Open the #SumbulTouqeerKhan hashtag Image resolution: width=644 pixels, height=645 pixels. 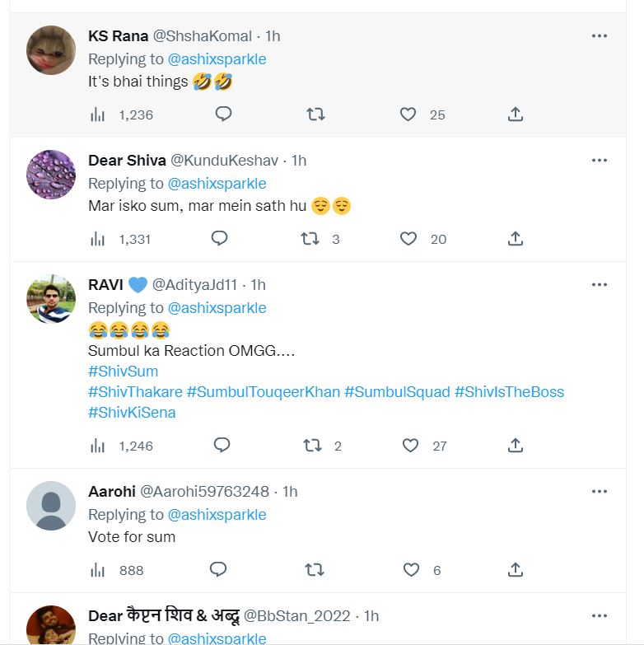[x=264, y=392]
